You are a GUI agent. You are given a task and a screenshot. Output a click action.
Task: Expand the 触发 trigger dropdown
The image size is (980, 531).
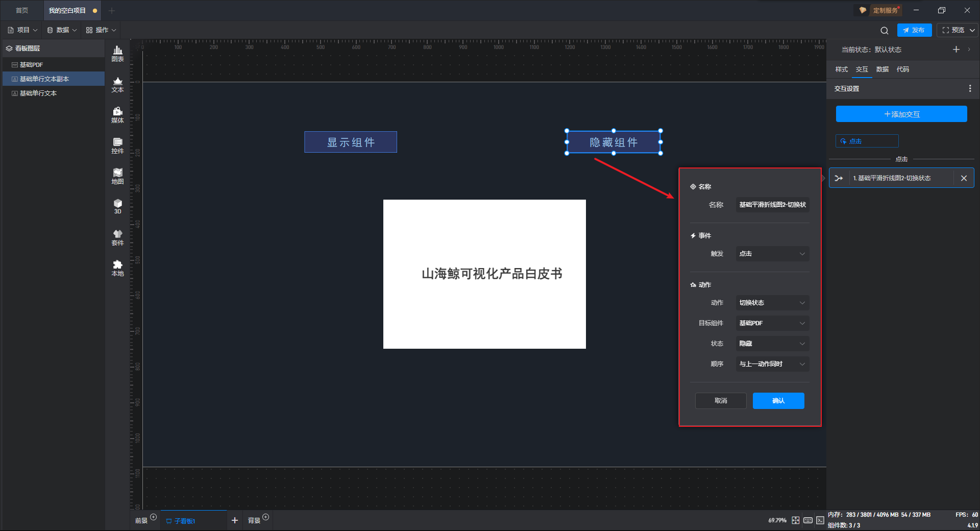point(772,254)
